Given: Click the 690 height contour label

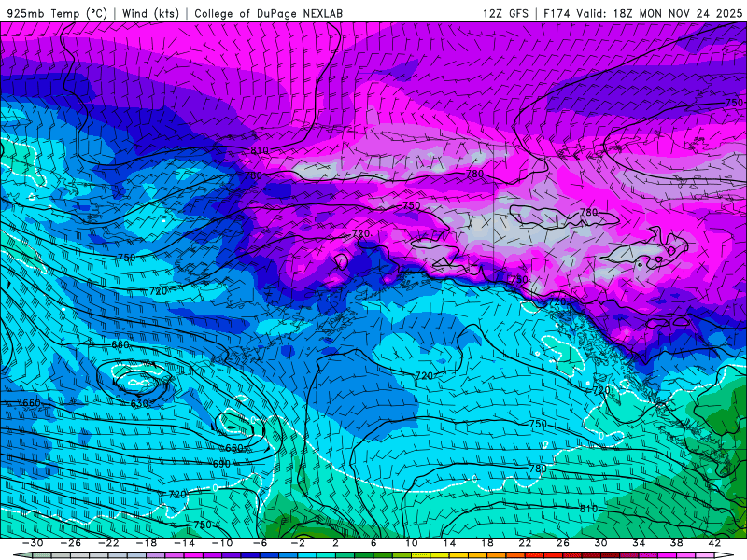Looking at the screenshot, I should [221, 464].
